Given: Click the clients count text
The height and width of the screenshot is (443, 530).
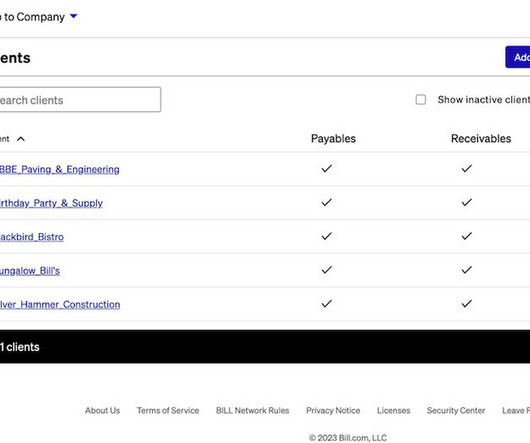Looking at the screenshot, I should point(20,347).
